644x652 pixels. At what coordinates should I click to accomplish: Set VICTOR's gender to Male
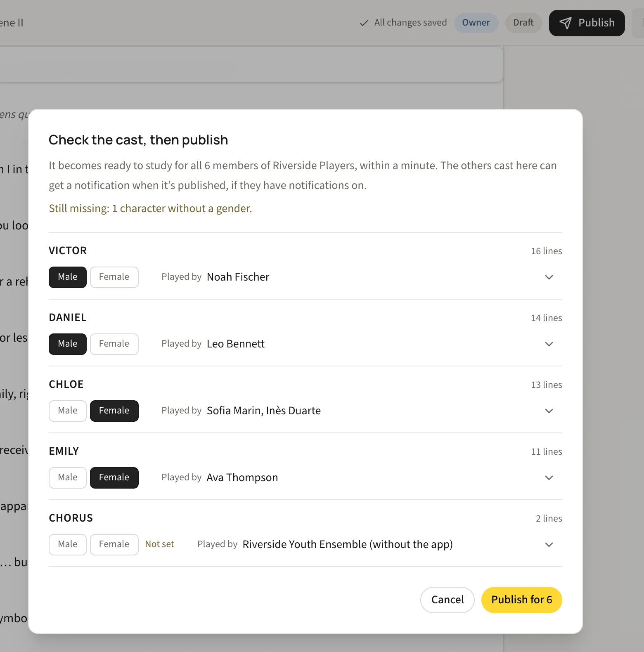tap(68, 277)
